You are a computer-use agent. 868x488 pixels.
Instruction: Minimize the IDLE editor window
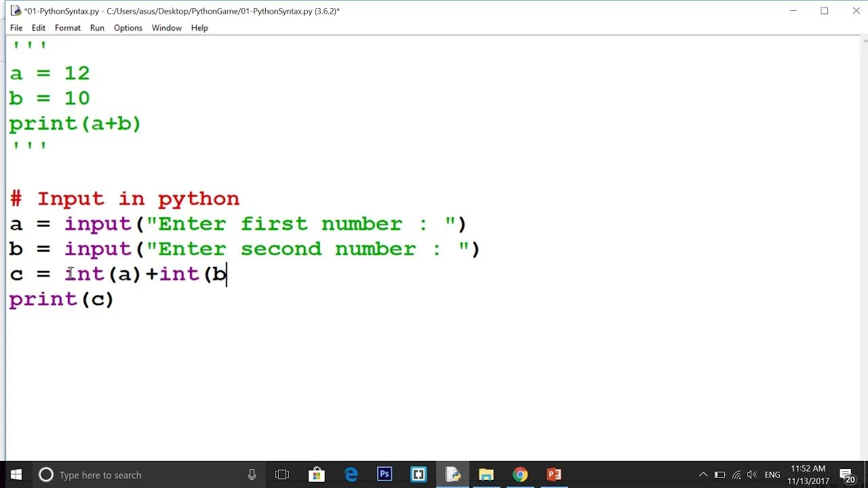point(793,11)
